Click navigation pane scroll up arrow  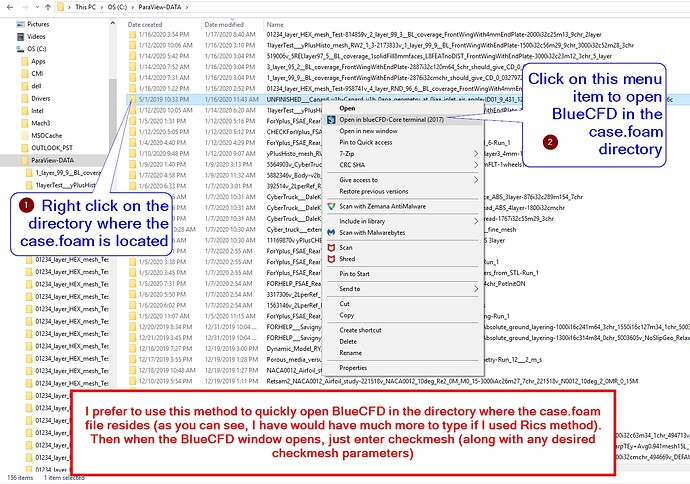[113, 23]
